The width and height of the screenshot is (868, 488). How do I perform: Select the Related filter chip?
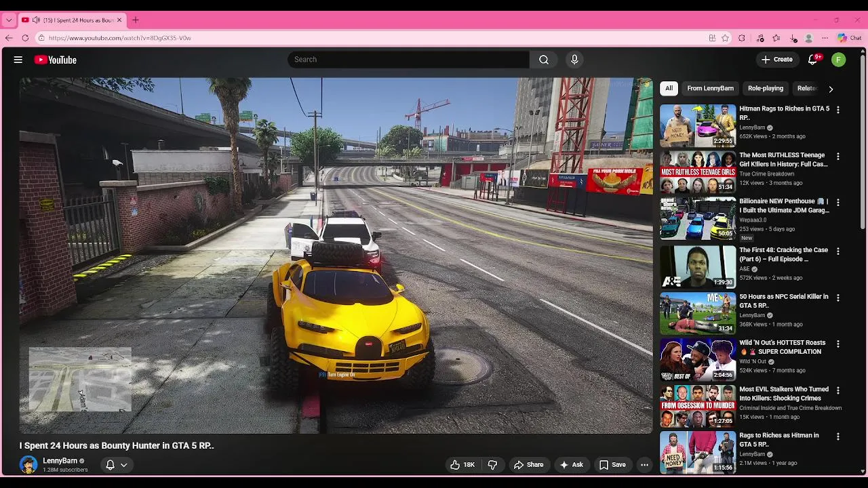point(807,88)
